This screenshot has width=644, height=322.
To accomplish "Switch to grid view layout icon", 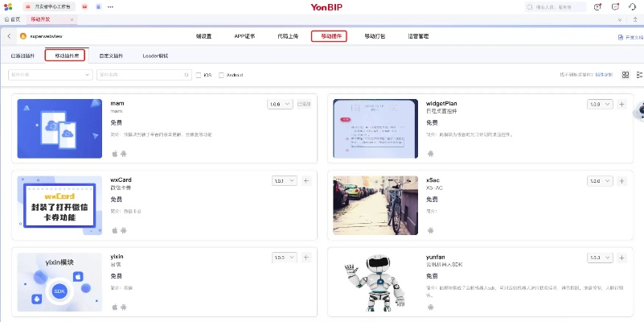I will pos(625,75).
